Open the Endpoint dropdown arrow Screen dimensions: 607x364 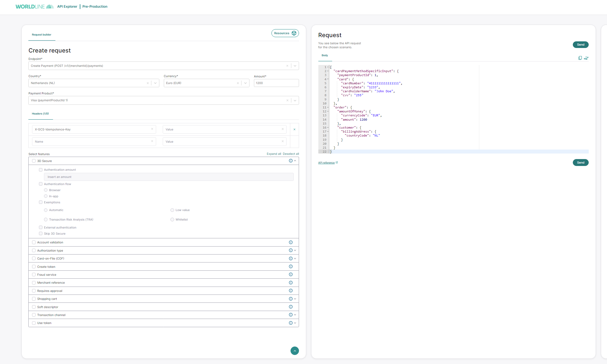coord(295,66)
